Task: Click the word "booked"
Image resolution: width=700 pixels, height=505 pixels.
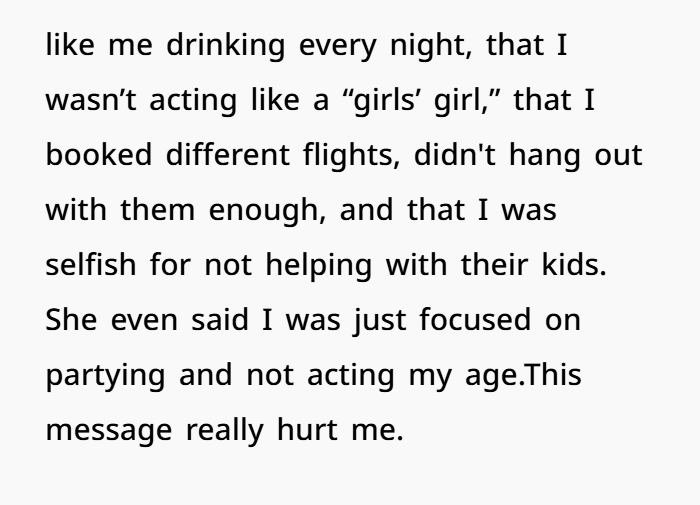Action: pyautogui.click(x=99, y=155)
